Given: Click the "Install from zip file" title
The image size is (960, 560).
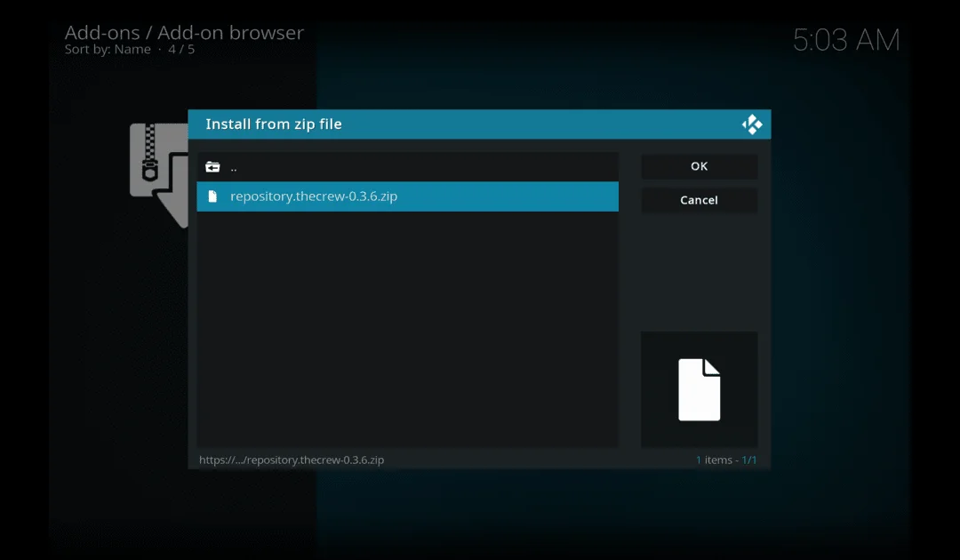Looking at the screenshot, I should click(274, 124).
